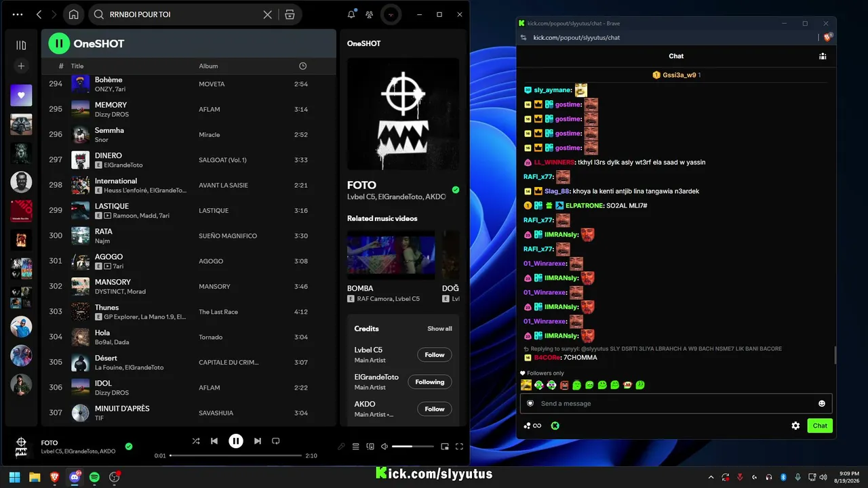Screen dimensions: 868x488
Task: Open the BOMBA related music video thumbnail
Action: tap(391, 255)
